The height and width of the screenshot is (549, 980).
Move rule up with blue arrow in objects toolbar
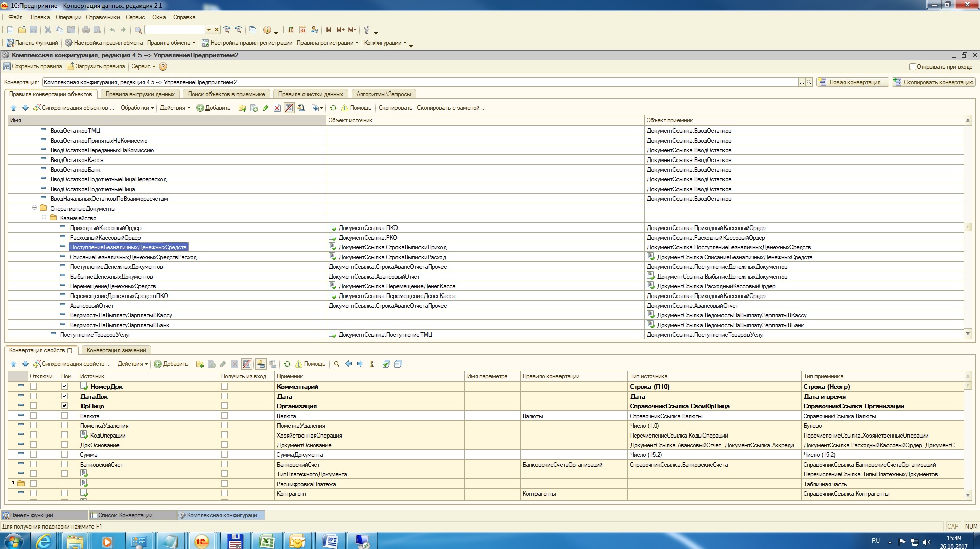14,108
